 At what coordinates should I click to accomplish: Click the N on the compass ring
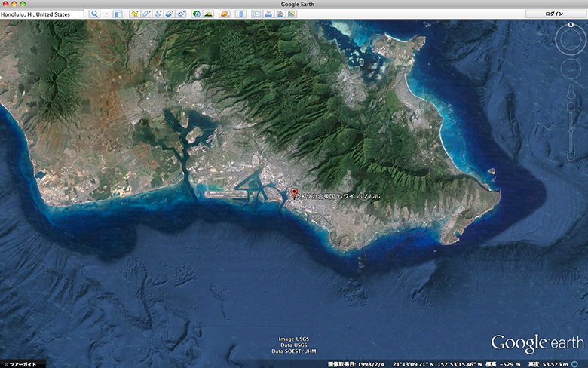pyautogui.click(x=571, y=26)
